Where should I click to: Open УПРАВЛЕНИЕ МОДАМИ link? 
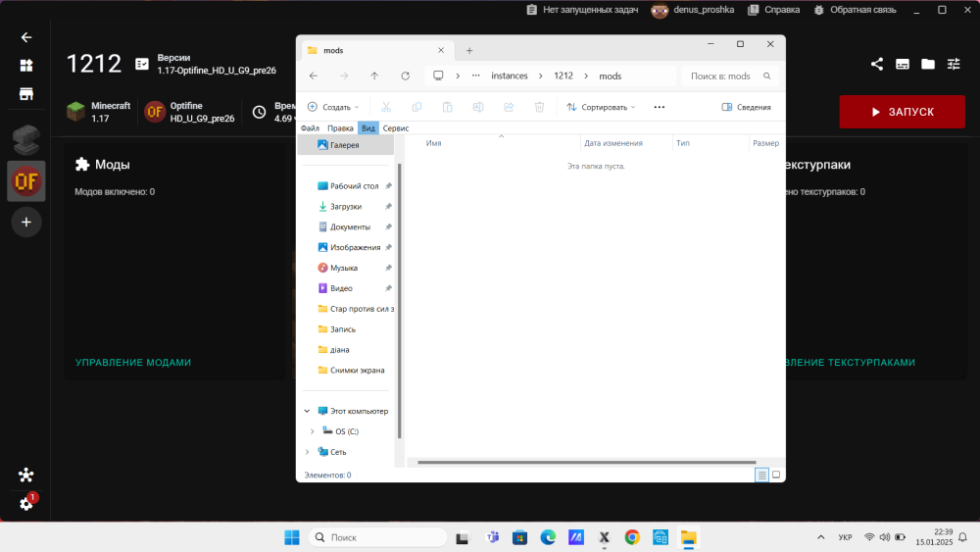[133, 363]
